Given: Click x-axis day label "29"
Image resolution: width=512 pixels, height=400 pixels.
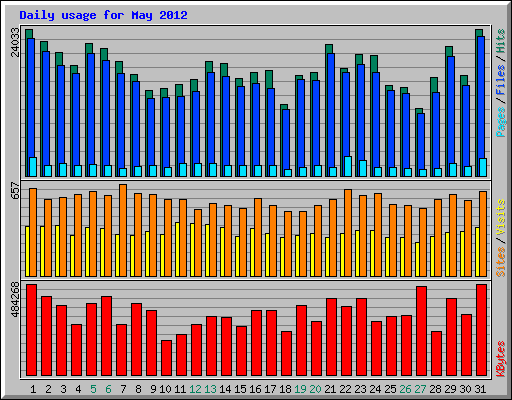Looking at the screenshot, I should click(x=450, y=389).
